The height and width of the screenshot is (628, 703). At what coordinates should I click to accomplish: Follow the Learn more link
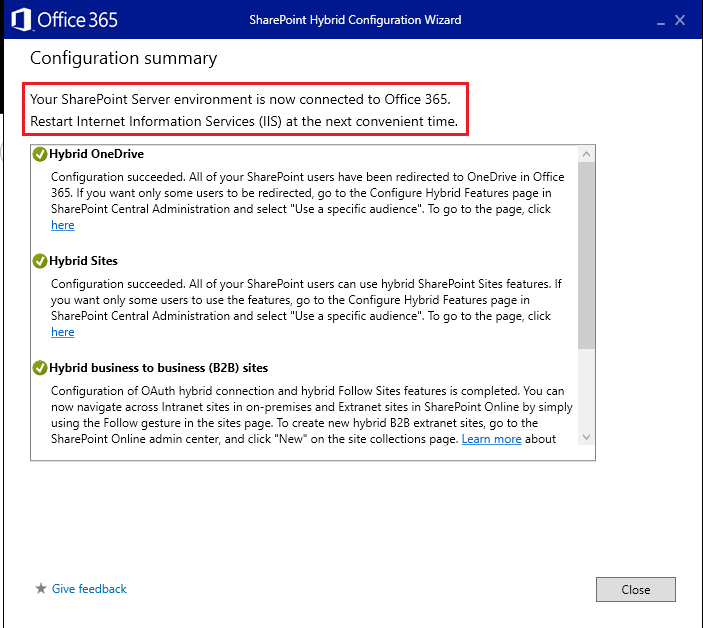point(491,439)
